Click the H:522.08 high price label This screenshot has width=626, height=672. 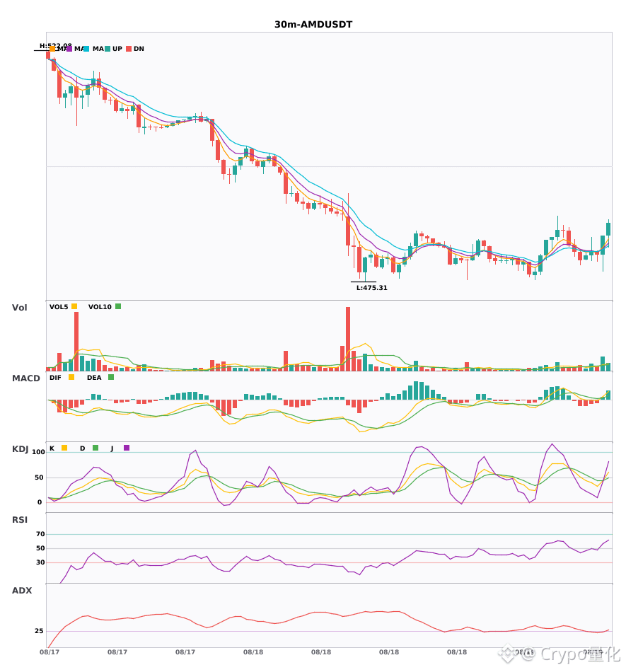(56, 46)
